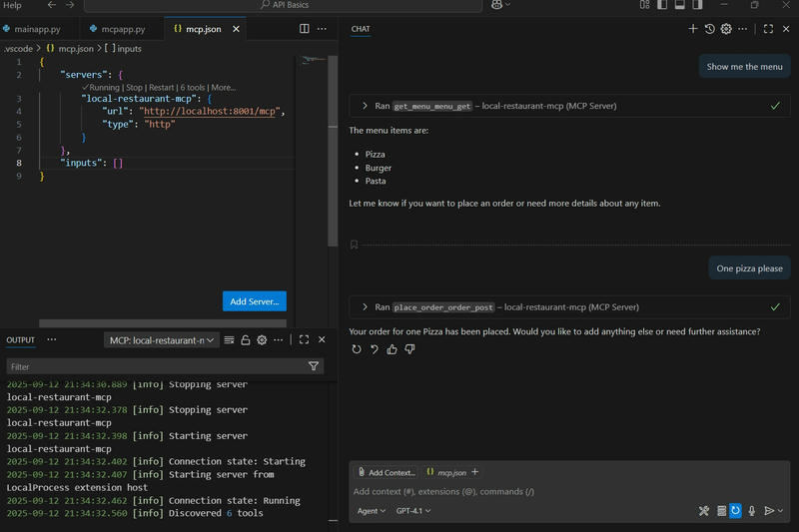Switch to the mcpapp.py tab
799x532 pixels.
coord(121,29)
